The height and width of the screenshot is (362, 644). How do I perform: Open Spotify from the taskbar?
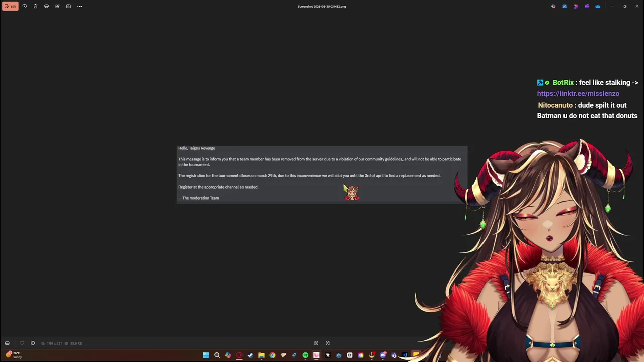click(x=305, y=355)
